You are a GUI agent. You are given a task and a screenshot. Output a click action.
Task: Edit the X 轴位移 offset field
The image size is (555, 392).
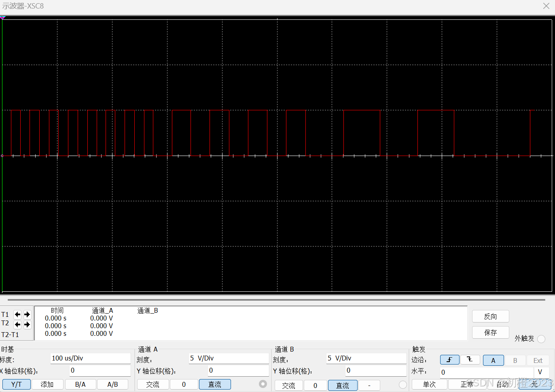tap(100, 371)
